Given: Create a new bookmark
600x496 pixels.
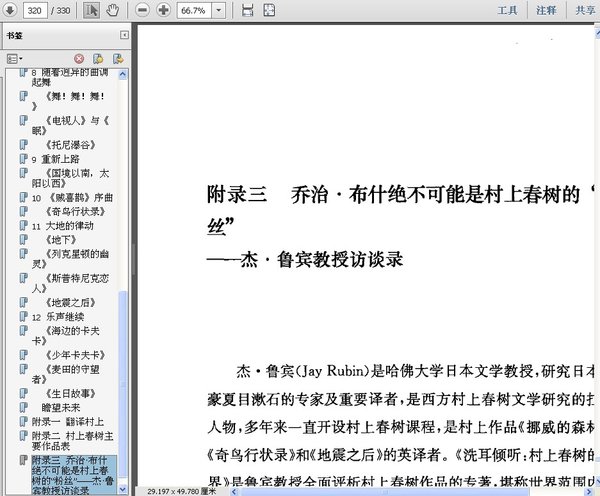Looking at the screenshot, I should 98,59.
